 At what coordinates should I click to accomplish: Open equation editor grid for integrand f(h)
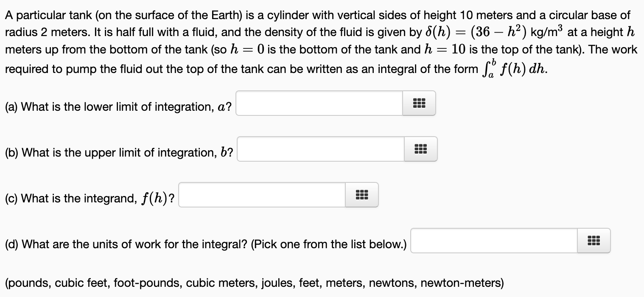pos(361,195)
